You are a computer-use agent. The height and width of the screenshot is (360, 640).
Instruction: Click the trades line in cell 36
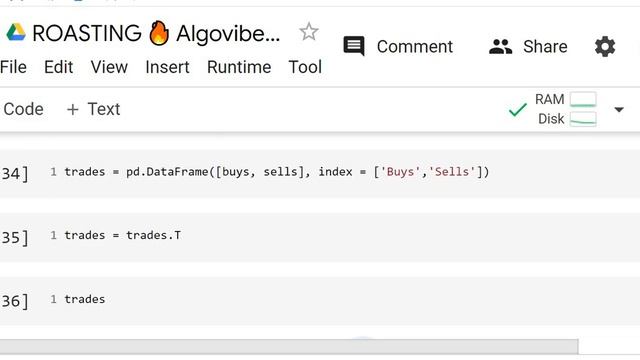pos(84,299)
